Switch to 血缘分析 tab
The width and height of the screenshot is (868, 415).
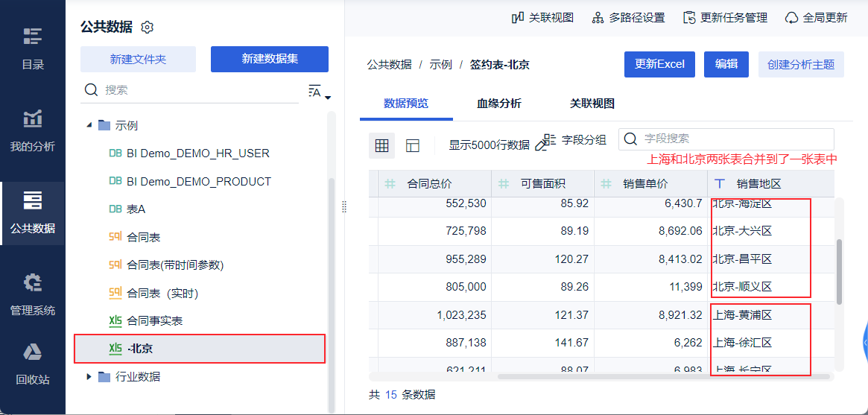coord(498,104)
